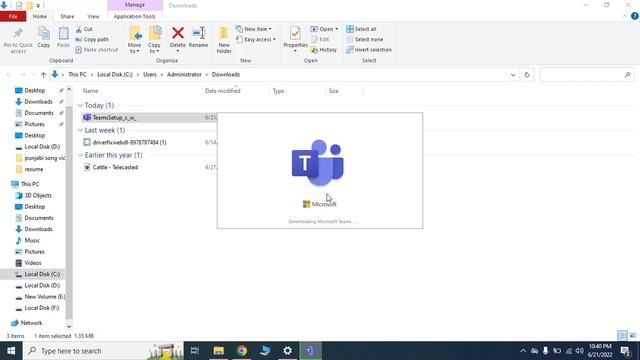This screenshot has height=360, width=640.
Task: Click the Teams taskbar icon
Action: tap(310, 351)
